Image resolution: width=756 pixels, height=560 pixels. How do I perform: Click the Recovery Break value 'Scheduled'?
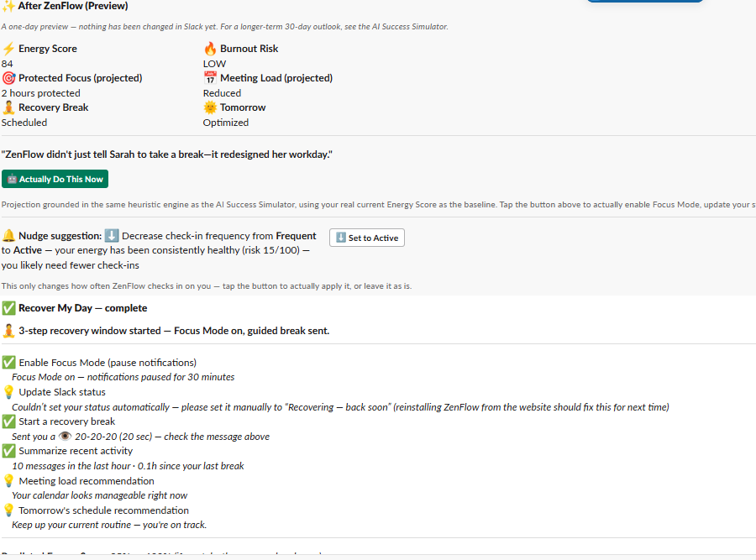[x=24, y=123]
